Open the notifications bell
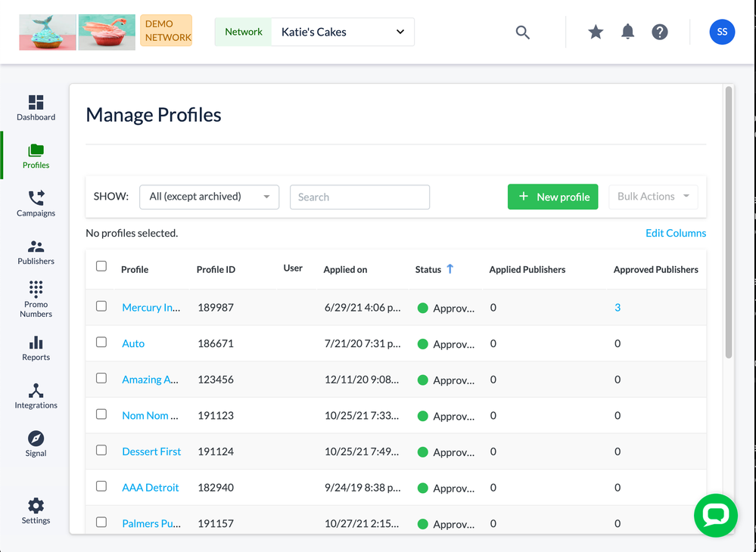The image size is (756, 552). click(627, 32)
